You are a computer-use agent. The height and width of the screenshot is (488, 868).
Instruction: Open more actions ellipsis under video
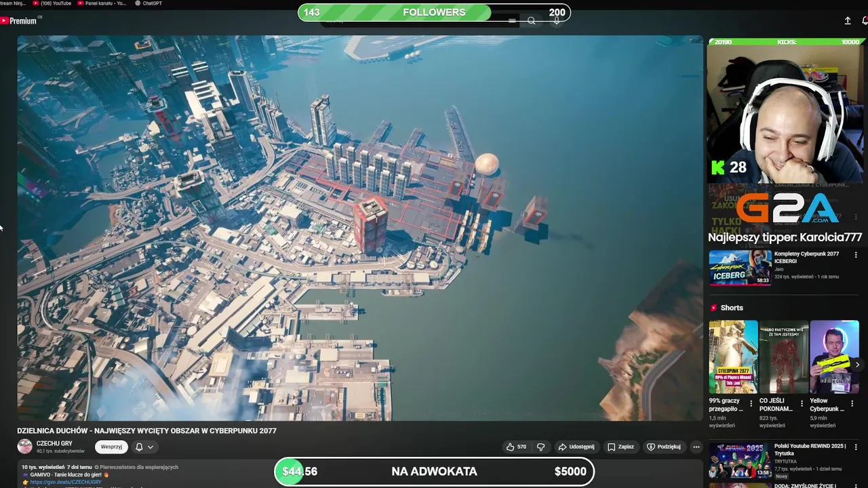click(696, 447)
